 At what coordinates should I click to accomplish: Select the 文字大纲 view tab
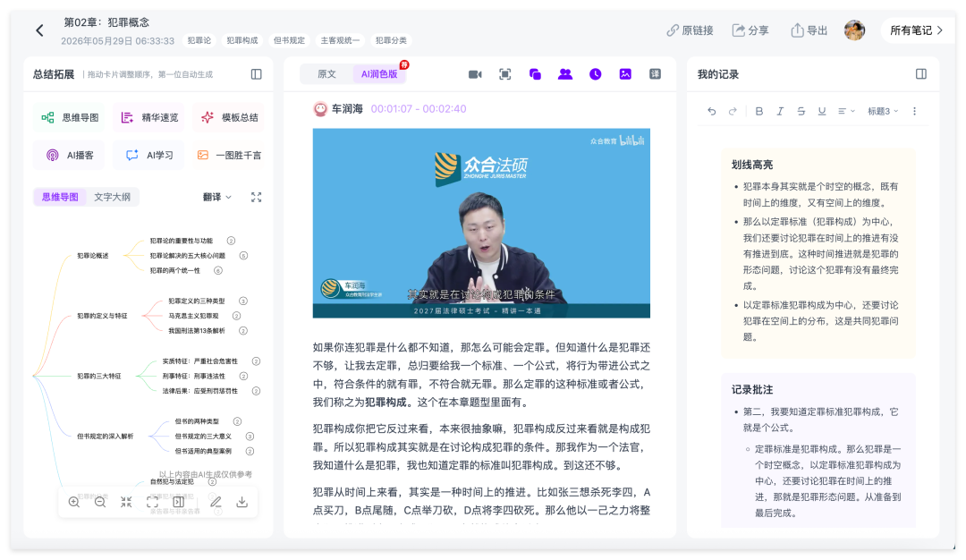click(112, 197)
